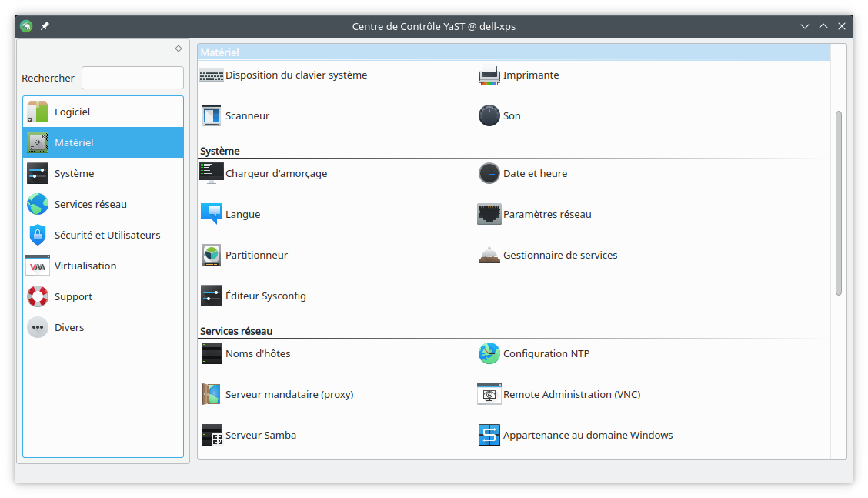This screenshot has width=868, height=498.
Task: Click the YaST application icon in title bar
Action: (26, 26)
